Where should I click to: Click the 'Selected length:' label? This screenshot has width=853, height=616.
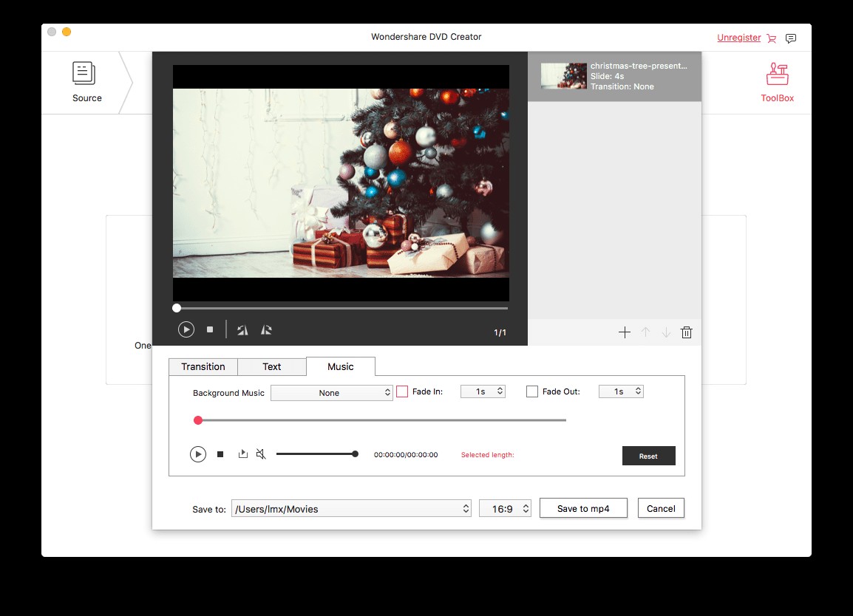pos(487,454)
